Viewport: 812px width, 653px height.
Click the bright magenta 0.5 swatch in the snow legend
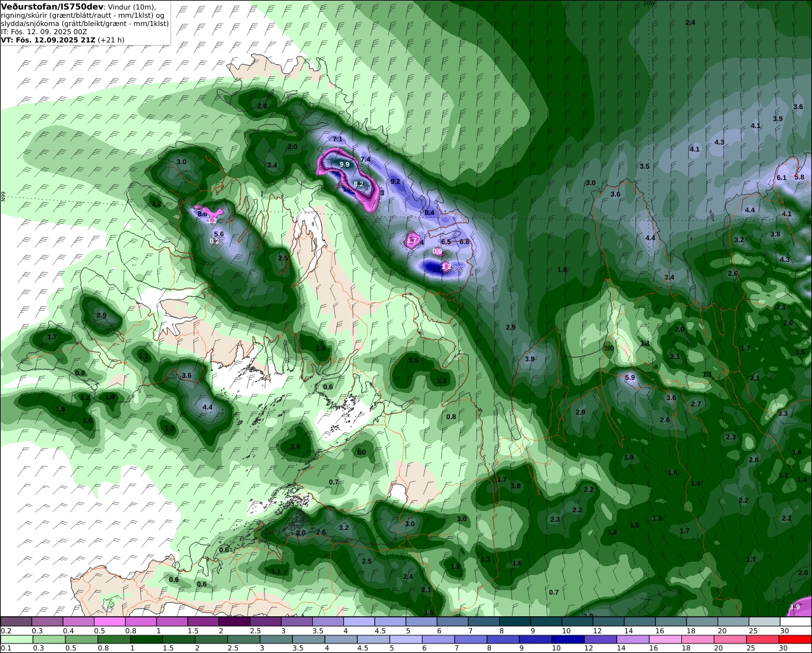click(110, 621)
